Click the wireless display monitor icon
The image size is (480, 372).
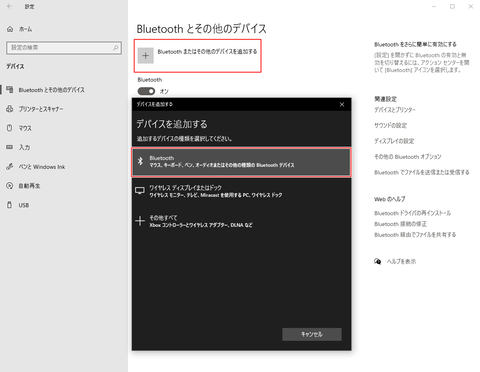(x=140, y=191)
